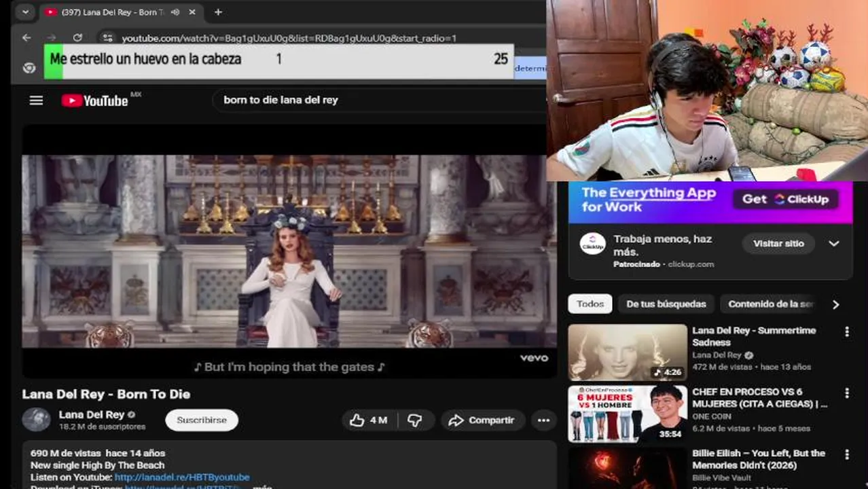868x489 pixels.
Task: Open Summertime Sadness video title
Action: click(754, 336)
